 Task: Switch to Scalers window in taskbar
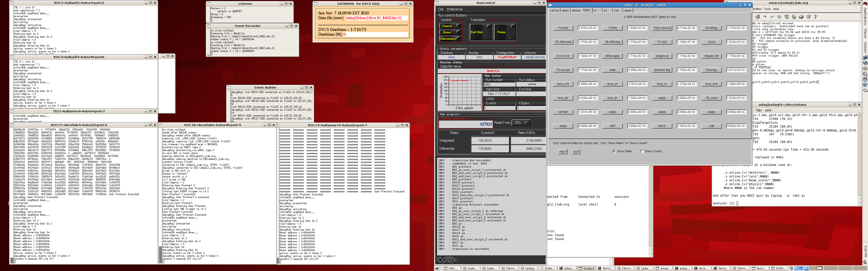[x=587, y=268]
